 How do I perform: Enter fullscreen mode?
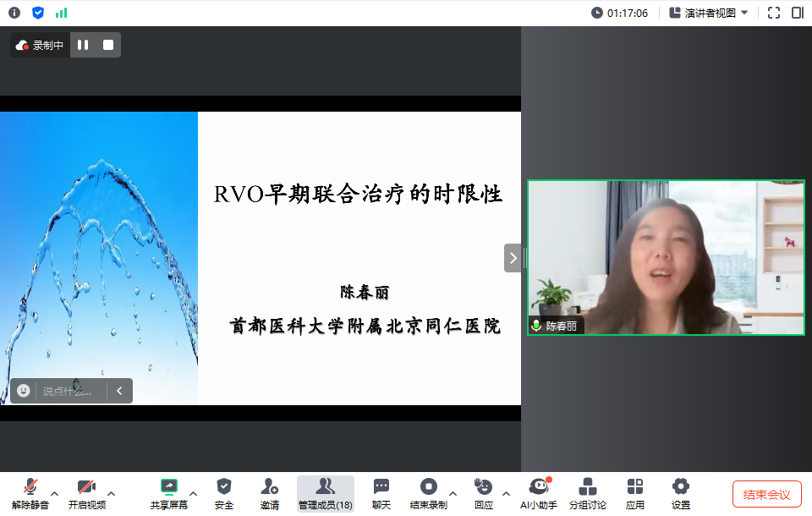(774, 13)
